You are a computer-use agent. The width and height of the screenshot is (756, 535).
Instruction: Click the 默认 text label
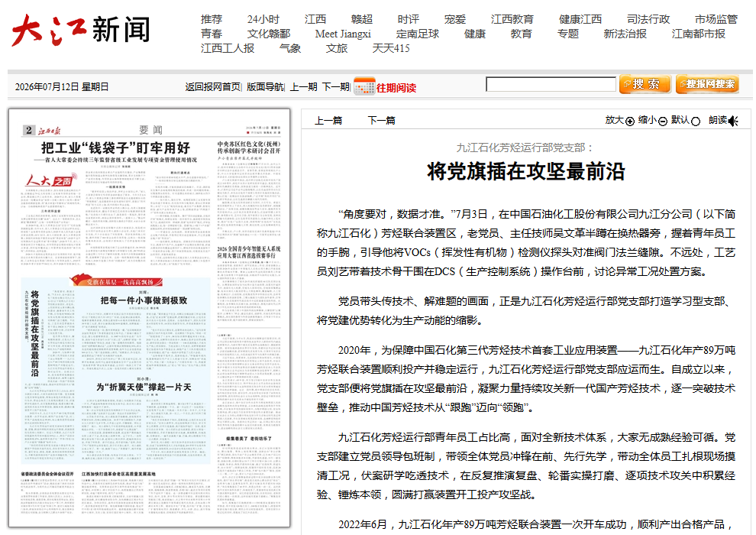coord(680,120)
